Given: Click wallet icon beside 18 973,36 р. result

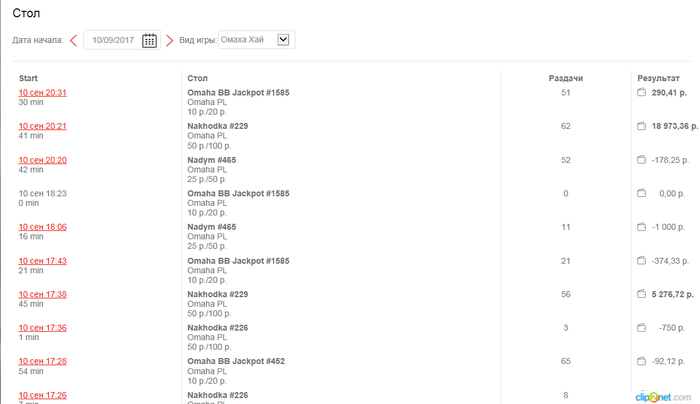Looking at the screenshot, I should click(641, 126).
